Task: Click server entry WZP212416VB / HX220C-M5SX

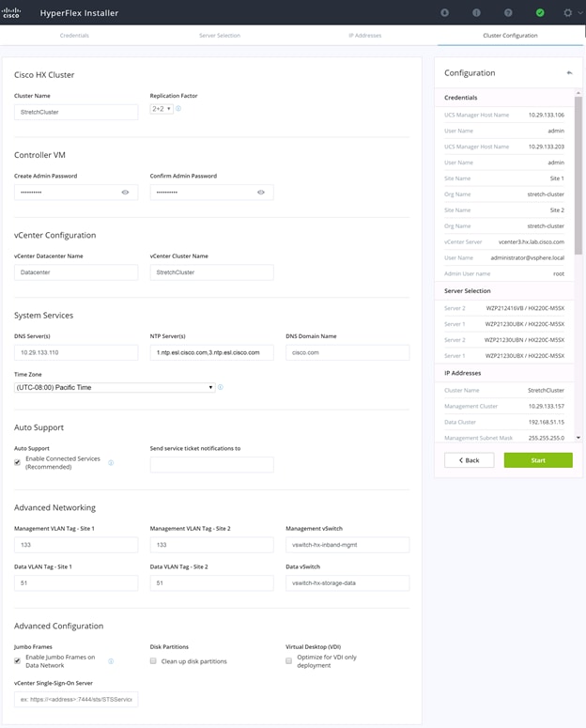Action: pyautogui.click(x=525, y=308)
